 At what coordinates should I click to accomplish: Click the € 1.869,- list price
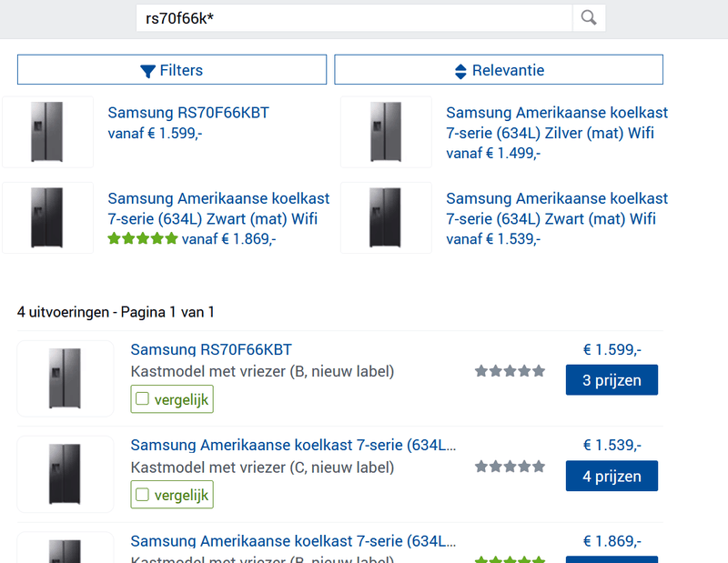coord(612,541)
